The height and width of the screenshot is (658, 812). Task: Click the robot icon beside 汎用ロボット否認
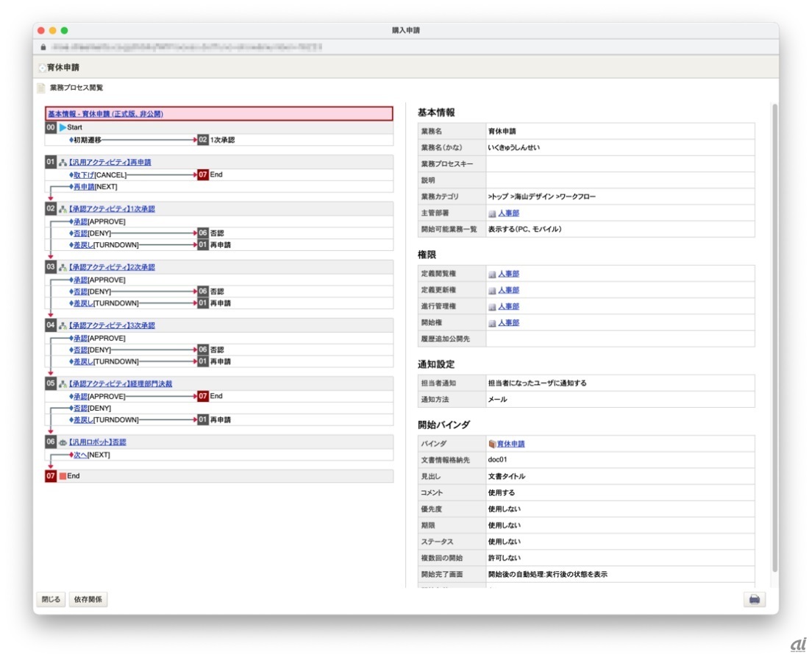63,442
